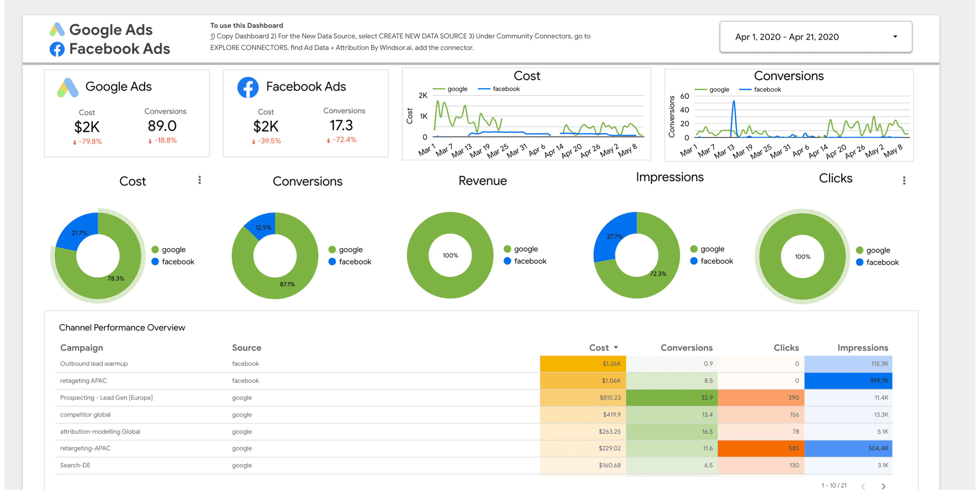Viewport: 980px width, 490px height.
Task: Click the Facebook Ads scorecard logo icon
Action: [x=248, y=87]
